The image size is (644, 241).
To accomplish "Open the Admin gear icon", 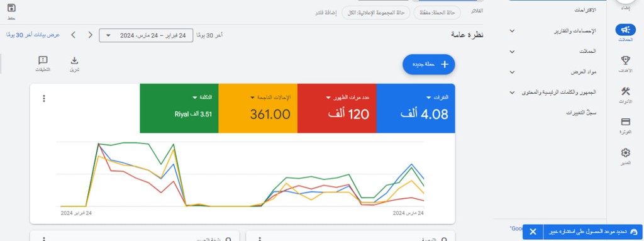I will pyautogui.click(x=625, y=153).
